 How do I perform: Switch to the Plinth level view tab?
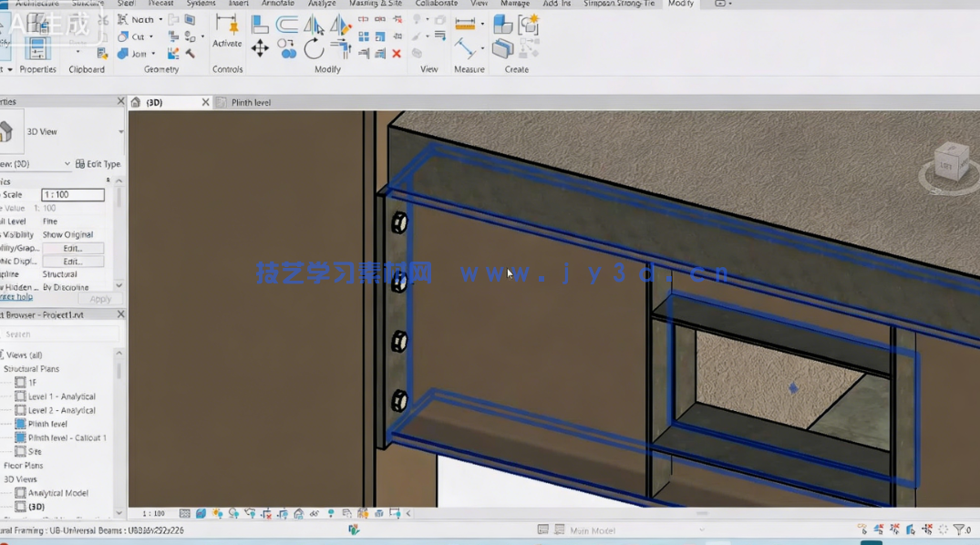coord(251,103)
